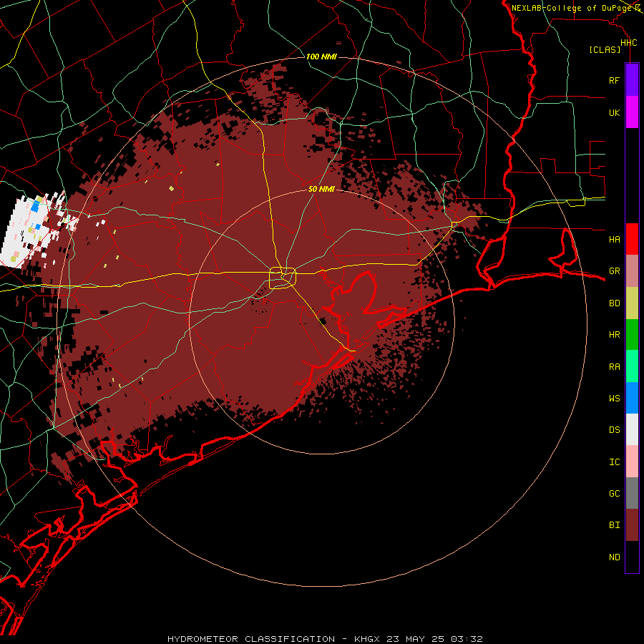Click the white dry snow echo patch
The height and width of the screenshot is (644, 644).
(29, 232)
